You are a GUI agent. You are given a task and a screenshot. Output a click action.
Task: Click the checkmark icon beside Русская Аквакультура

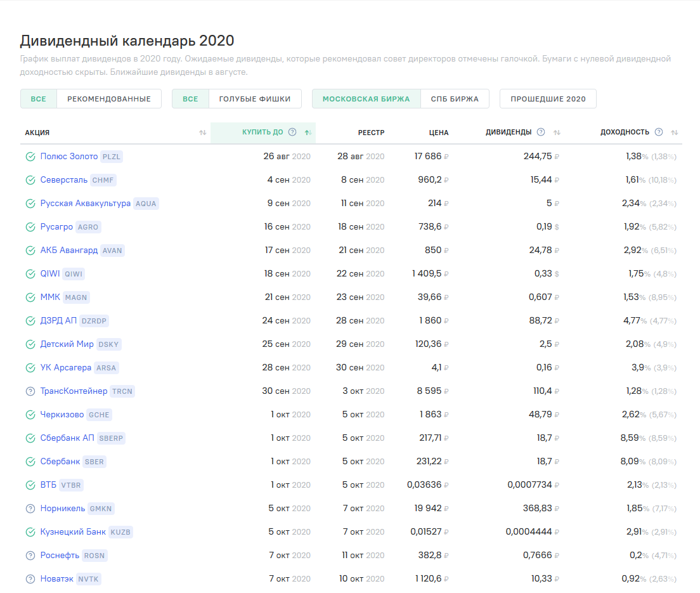[x=30, y=204]
